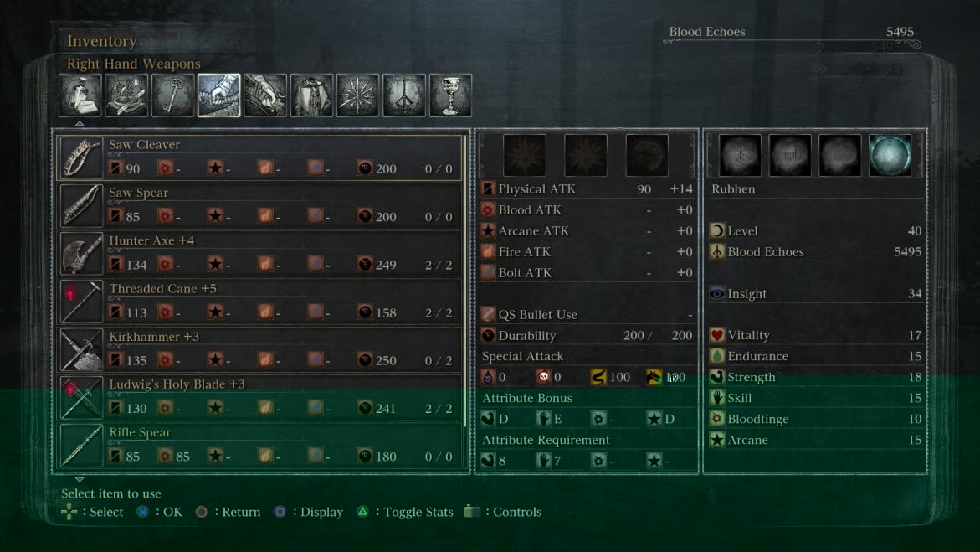Open the Key Items category tab
Viewport: 980px width, 552px height.
pos(172,95)
